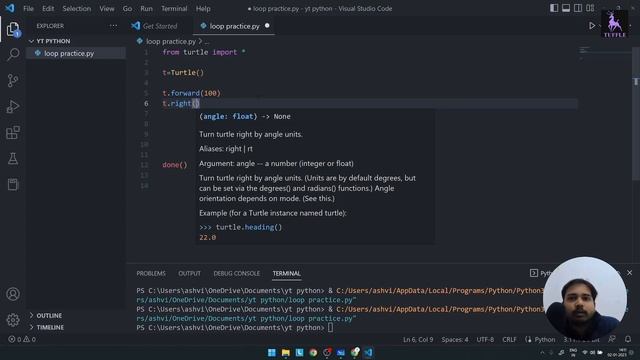The width and height of the screenshot is (640, 360).
Task: Click Explorer views and more actions ellipsis
Action: (x=113, y=26)
